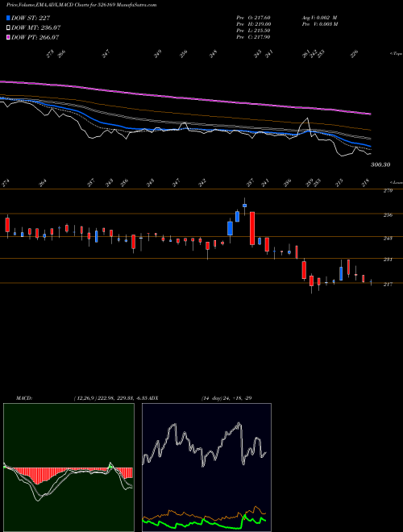Click the 243 price axis label
The image size is (403, 532).
click(x=388, y=239)
